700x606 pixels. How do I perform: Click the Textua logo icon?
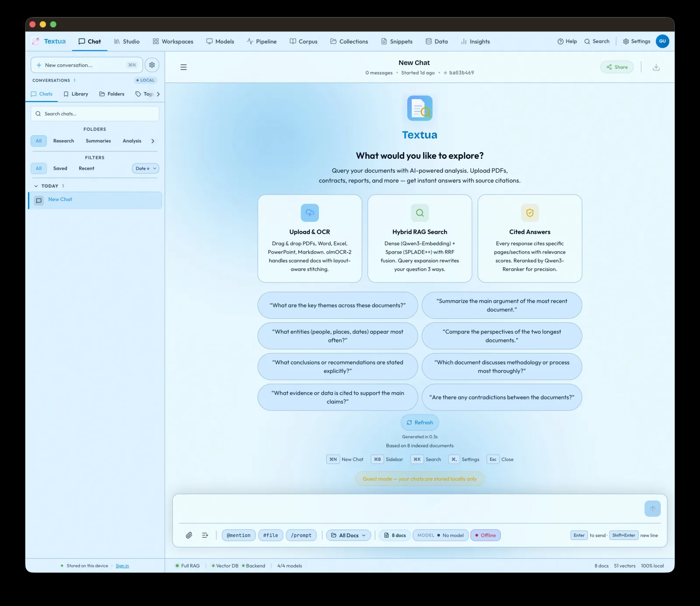point(36,41)
